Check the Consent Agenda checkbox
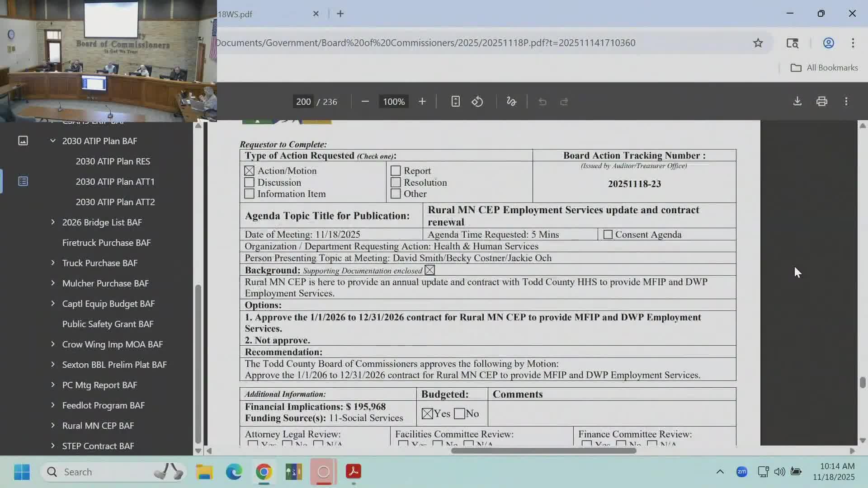Viewport: 868px width, 488px height. click(x=608, y=235)
